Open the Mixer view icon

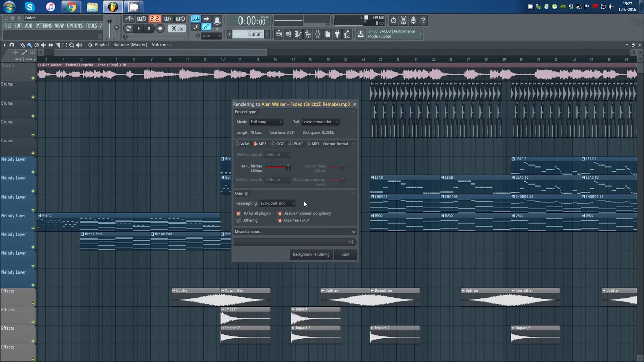point(317,34)
